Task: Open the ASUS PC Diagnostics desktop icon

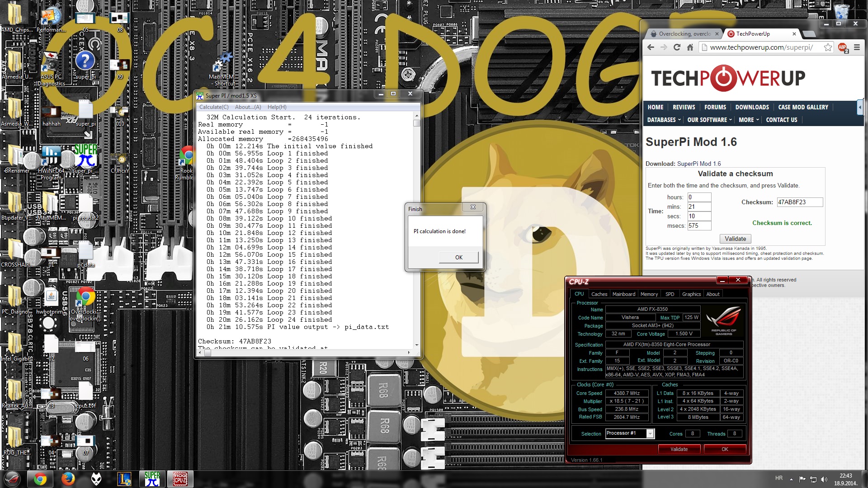Action: [x=51, y=69]
